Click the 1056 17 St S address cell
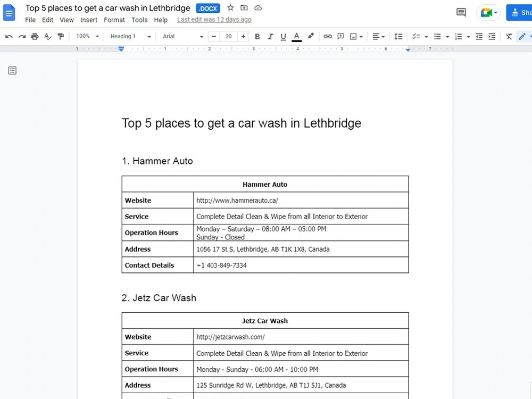Screen dimensions: 532x399 (x=301, y=249)
